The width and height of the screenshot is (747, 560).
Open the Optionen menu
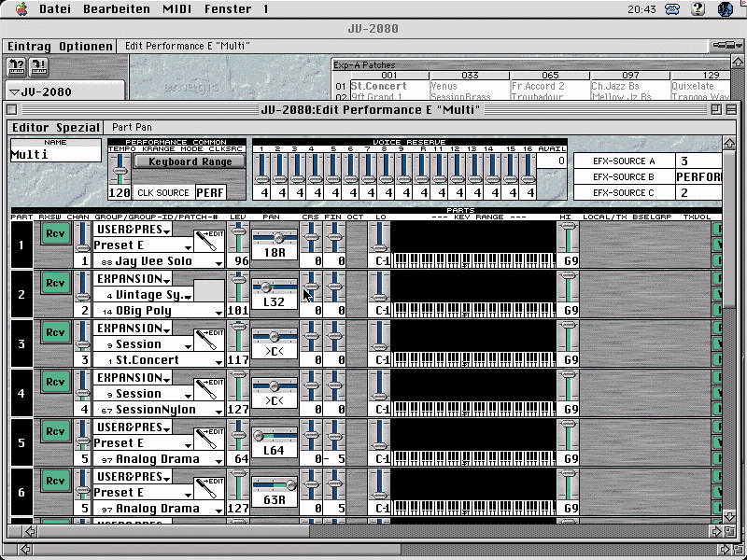pos(86,46)
